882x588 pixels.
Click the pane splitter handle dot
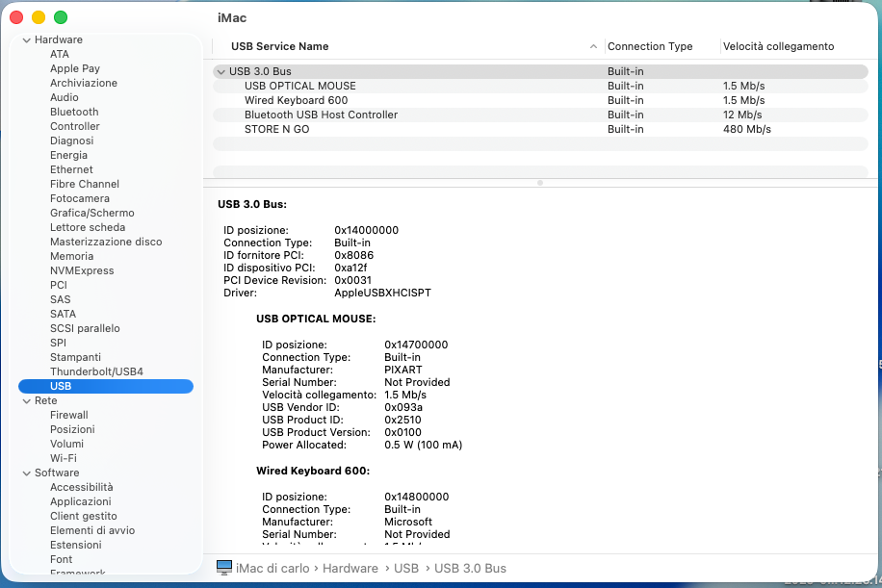tap(540, 183)
